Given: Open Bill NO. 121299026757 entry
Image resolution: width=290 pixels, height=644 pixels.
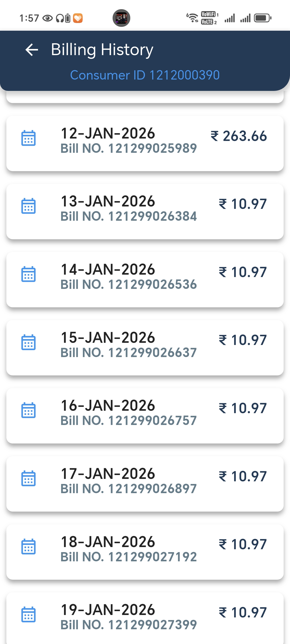Looking at the screenshot, I should click(x=129, y=420).
